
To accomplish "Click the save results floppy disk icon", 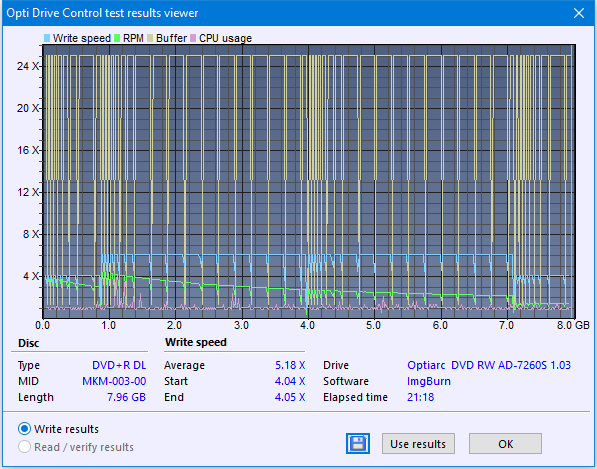I will [x=358, y=443].
